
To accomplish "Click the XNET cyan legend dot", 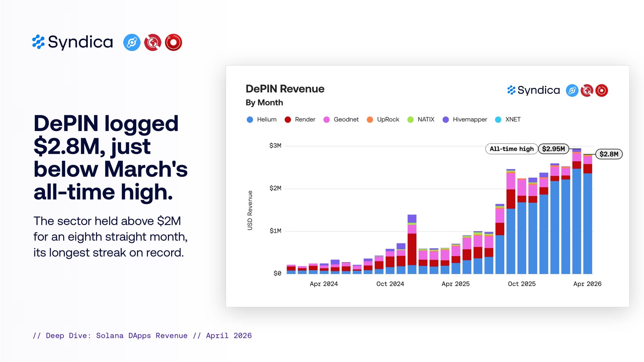I will pyautogui.click(x=498, y=120).
